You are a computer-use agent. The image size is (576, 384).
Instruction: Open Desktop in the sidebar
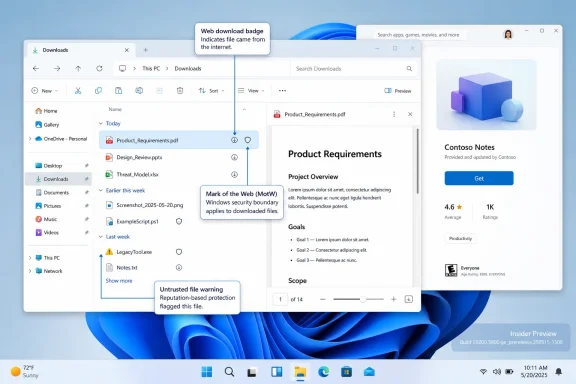[48, 166]
